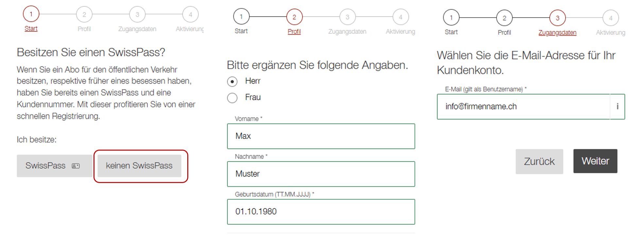Click the Zurück button
644x247 pixels.
click(539, 162)
